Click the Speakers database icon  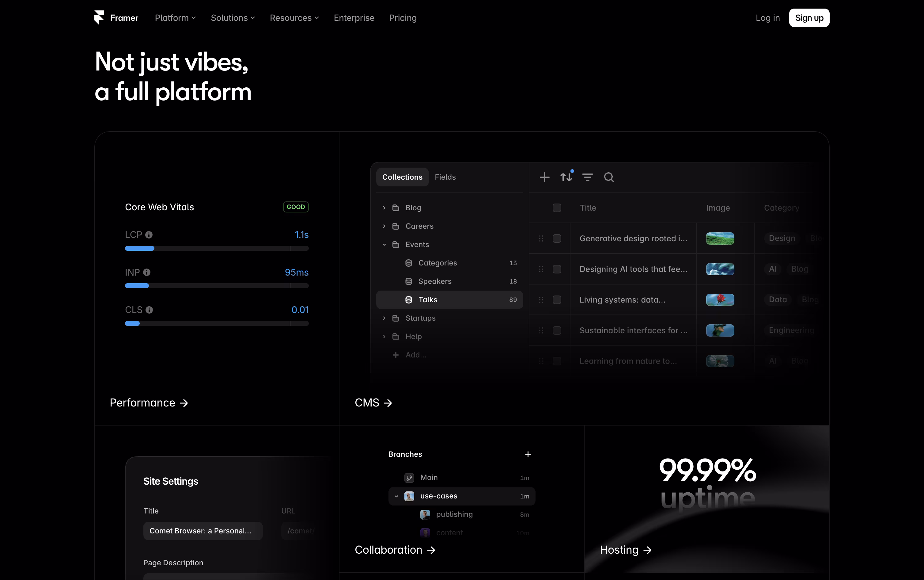(x=408, y=281)
